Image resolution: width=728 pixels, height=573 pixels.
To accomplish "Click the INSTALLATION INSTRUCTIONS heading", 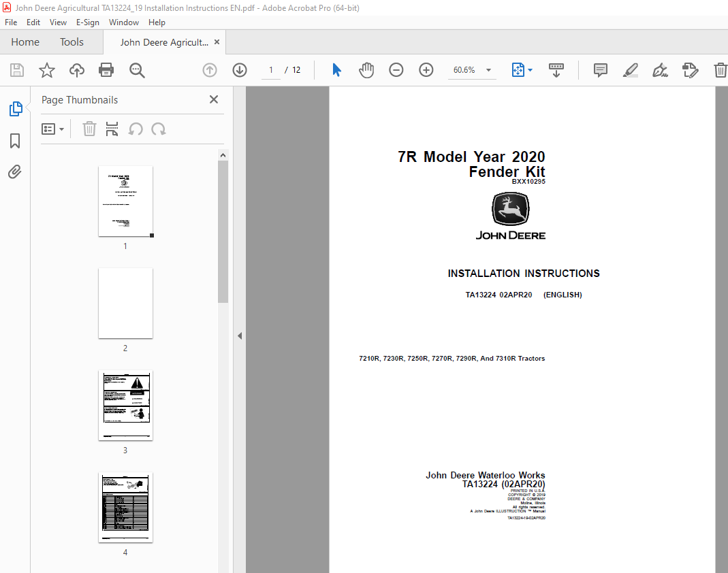I will click(x=524, y=274).
